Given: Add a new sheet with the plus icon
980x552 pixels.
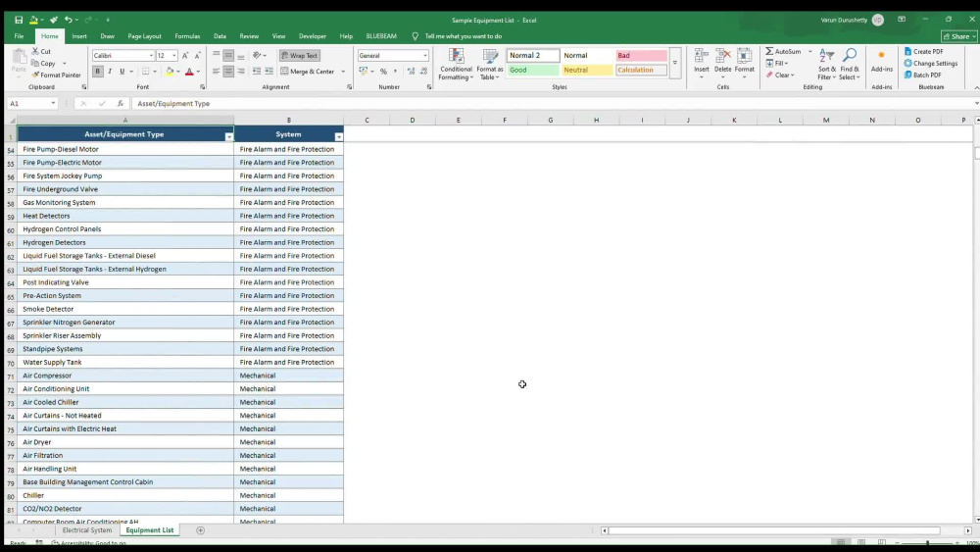Looking at the screenshot, I should coord(200,530).
